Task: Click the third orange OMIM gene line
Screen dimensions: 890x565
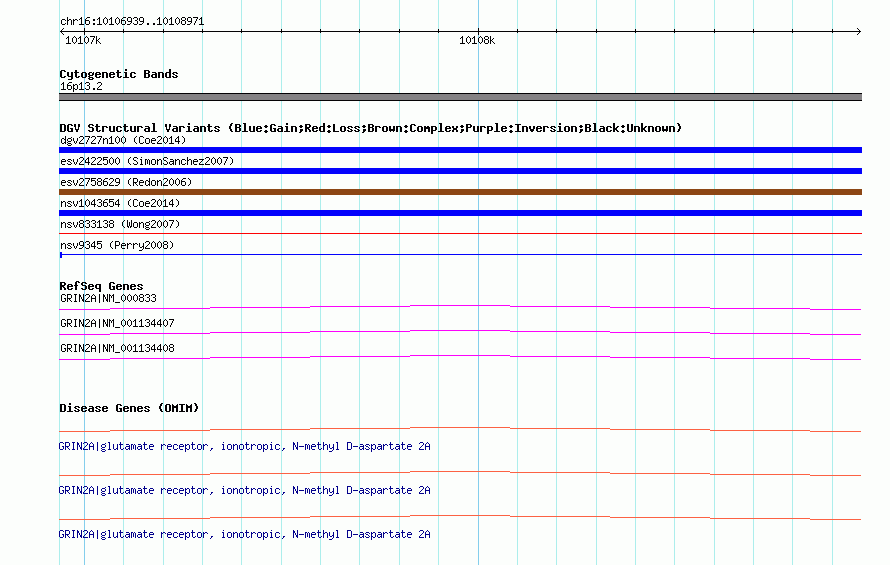Action: [x=460, y=517]
